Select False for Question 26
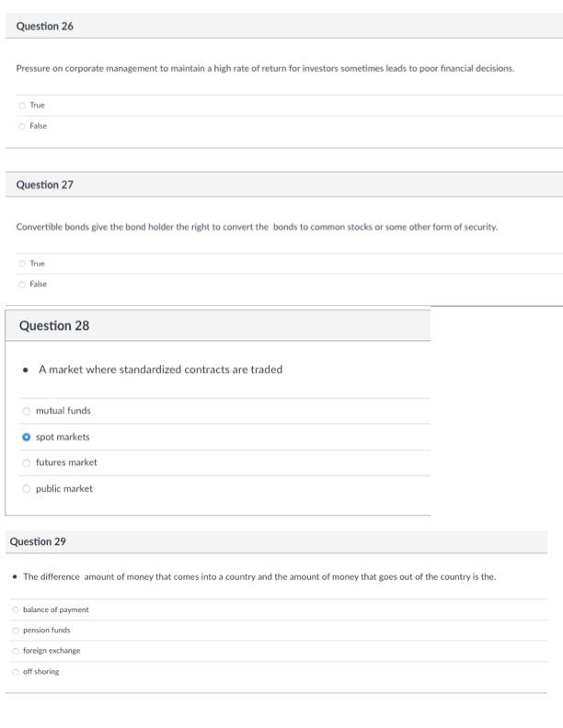The image size is (563, 728). (x=22, y=126)
